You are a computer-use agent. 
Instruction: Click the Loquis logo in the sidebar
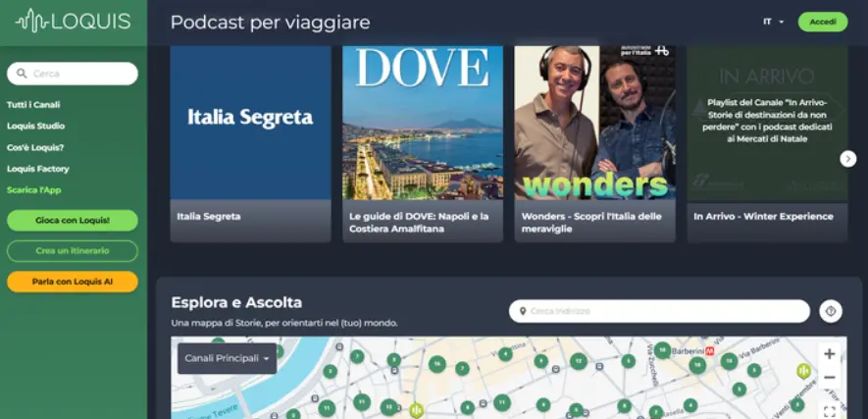(x=74, y=21)
